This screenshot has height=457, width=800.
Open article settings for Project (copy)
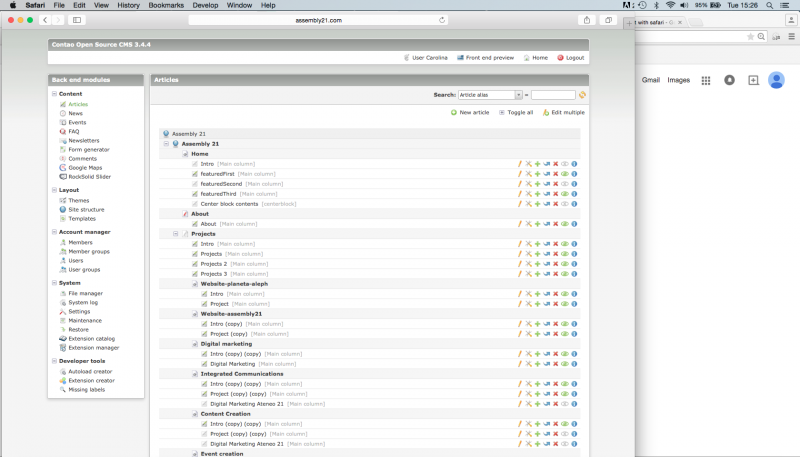tap(529, 334)
